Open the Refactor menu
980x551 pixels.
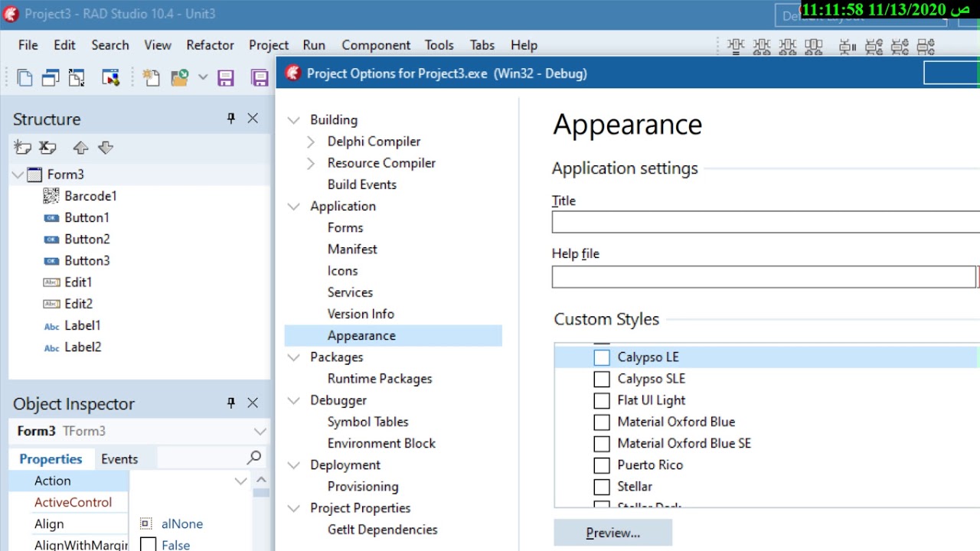point(210,45)
